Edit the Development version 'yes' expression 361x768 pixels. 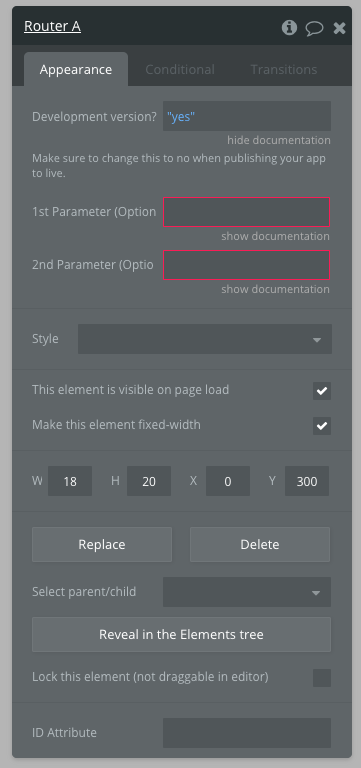click(x=247, y=116)
